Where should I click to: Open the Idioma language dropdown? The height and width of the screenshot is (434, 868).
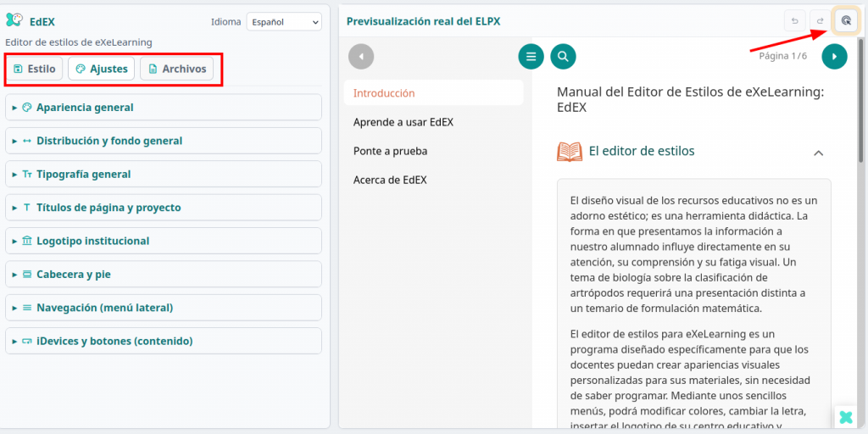(x=283, y=22)
